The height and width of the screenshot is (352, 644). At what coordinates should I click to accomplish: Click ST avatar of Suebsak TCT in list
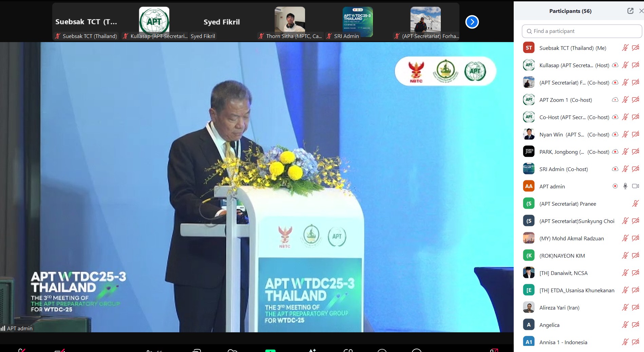pos(529,48)
